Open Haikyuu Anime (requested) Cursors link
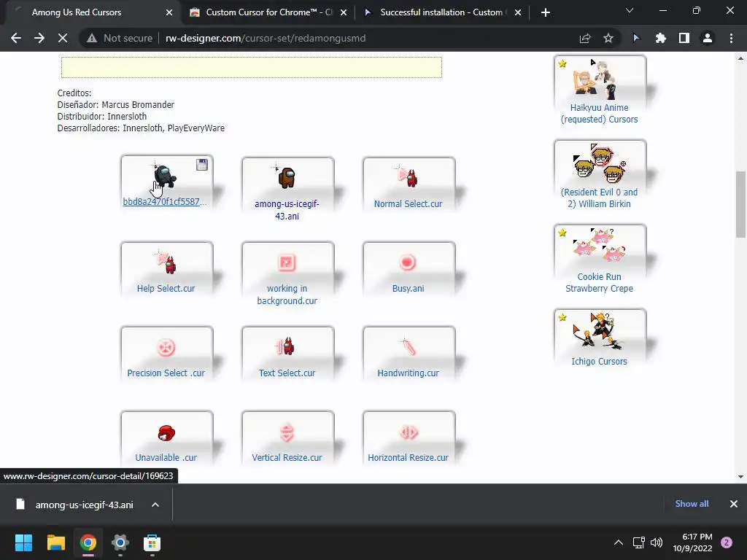747x560 pixels. tap(600, 114)
